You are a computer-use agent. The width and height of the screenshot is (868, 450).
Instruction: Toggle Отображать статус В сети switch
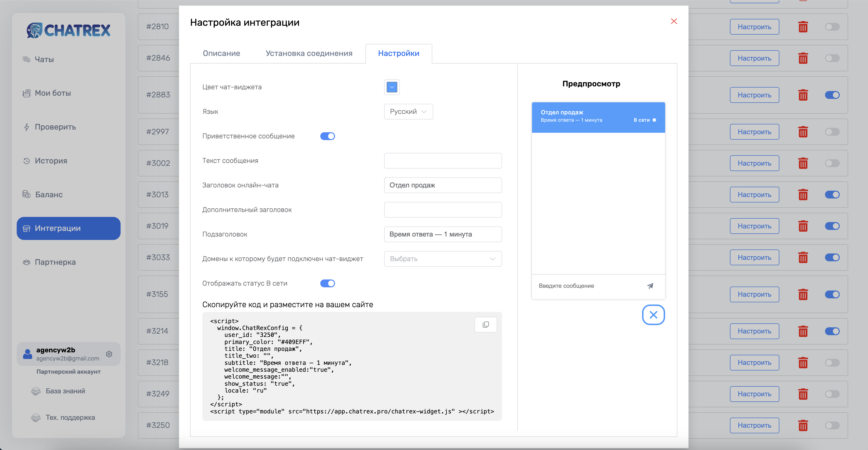click(x=327, y=283)
